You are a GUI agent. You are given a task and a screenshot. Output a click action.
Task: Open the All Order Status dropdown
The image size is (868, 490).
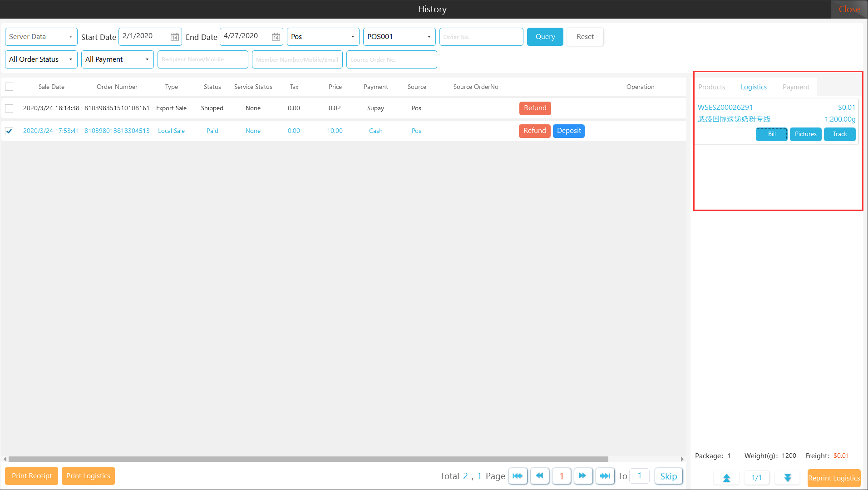pyautogui.click(x=41, y=59)
